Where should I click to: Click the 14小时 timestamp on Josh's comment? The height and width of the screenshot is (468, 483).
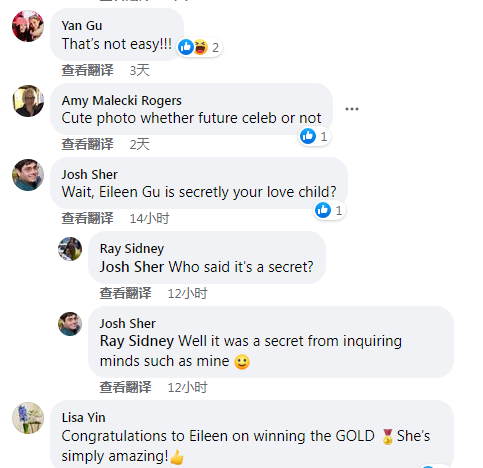[149, 219]
